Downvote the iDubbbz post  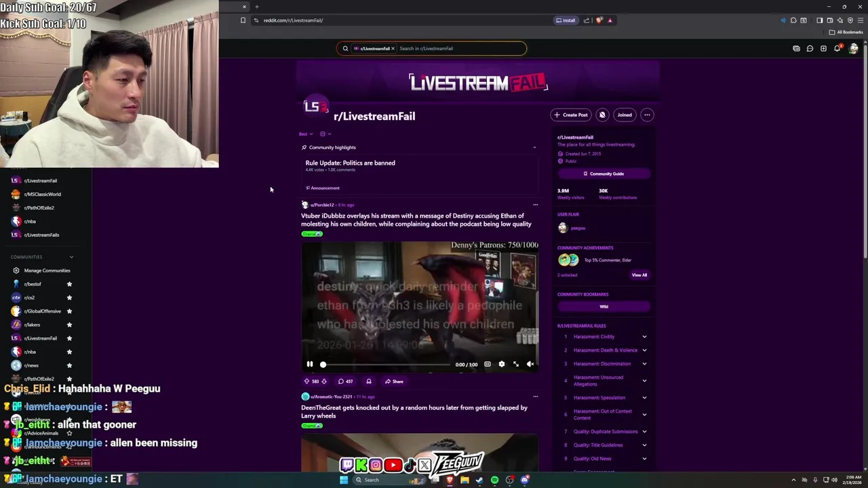coord(323,382)
